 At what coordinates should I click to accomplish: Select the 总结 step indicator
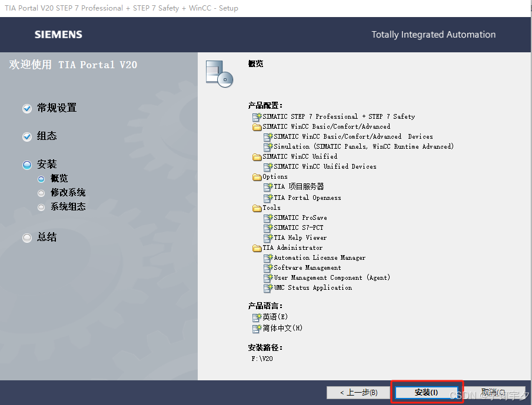(27, 238)
